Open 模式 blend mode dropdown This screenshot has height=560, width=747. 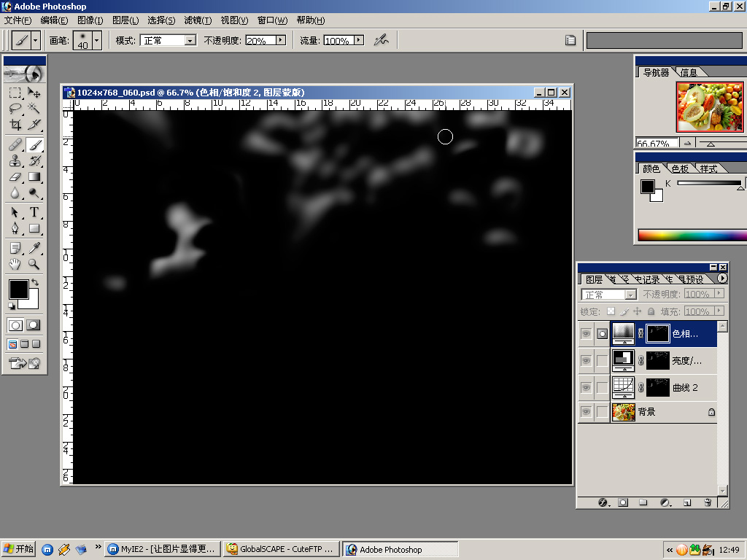(190, 41)
